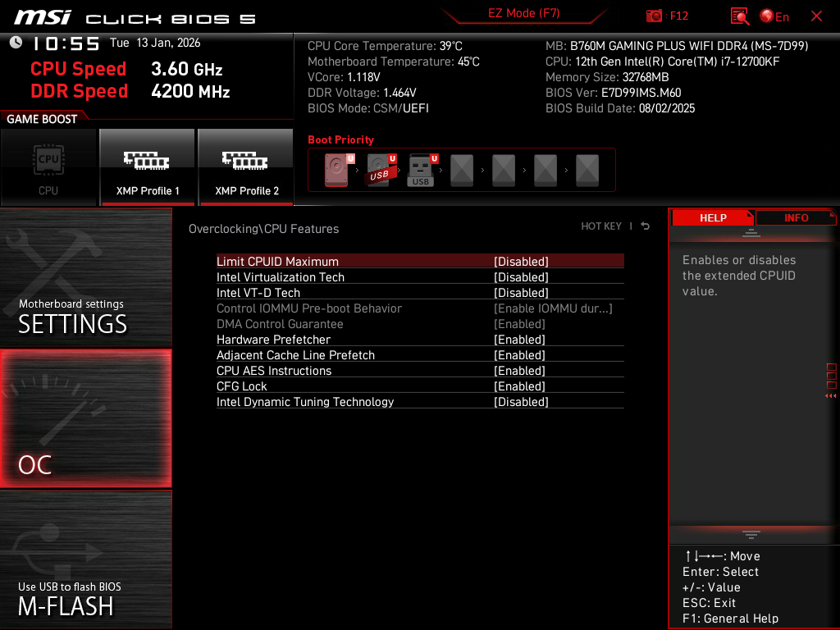Click the fourth empty boot priority slot

click(x=462, y=171)
